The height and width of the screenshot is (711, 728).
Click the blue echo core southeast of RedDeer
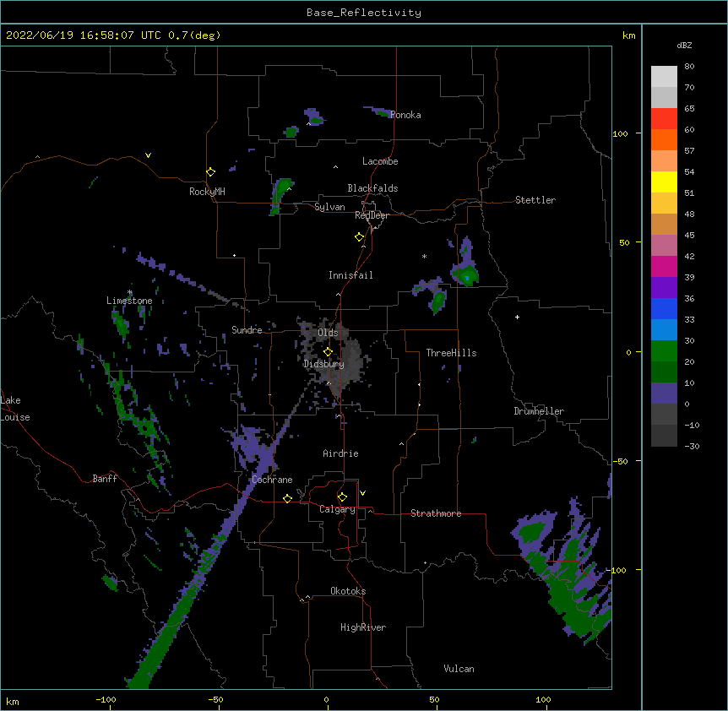pyautogui.click(x=467, y=278)
